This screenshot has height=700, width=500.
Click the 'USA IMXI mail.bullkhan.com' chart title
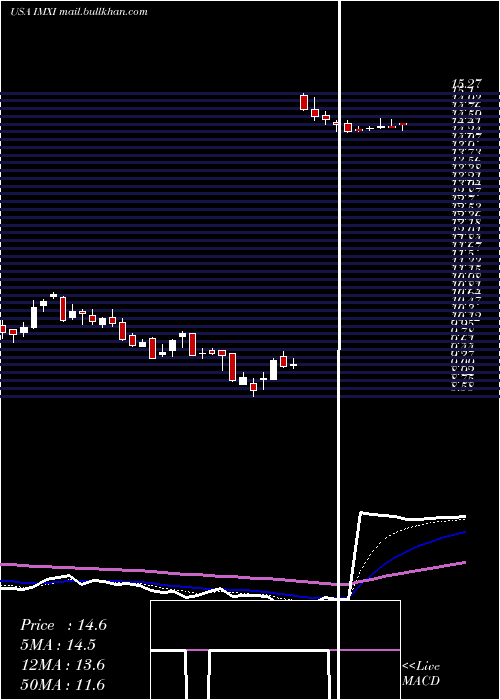click(x=79, y=12)
